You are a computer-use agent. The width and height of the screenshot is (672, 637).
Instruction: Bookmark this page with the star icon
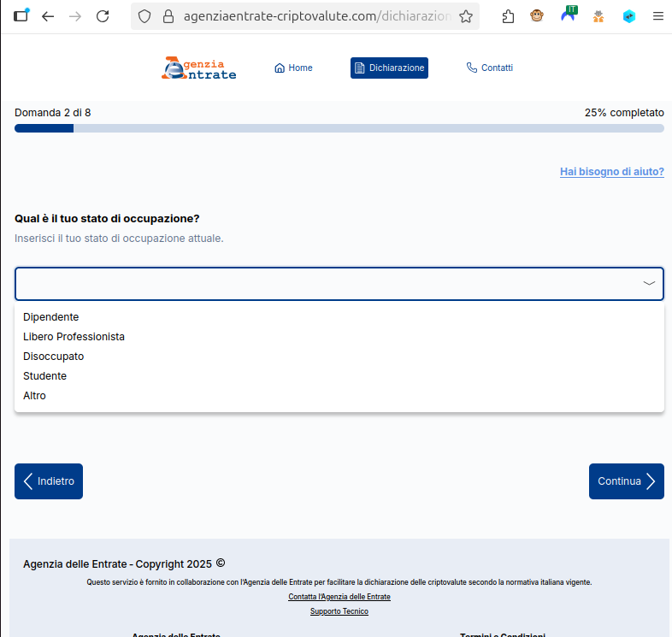click(x=466, y=16)
